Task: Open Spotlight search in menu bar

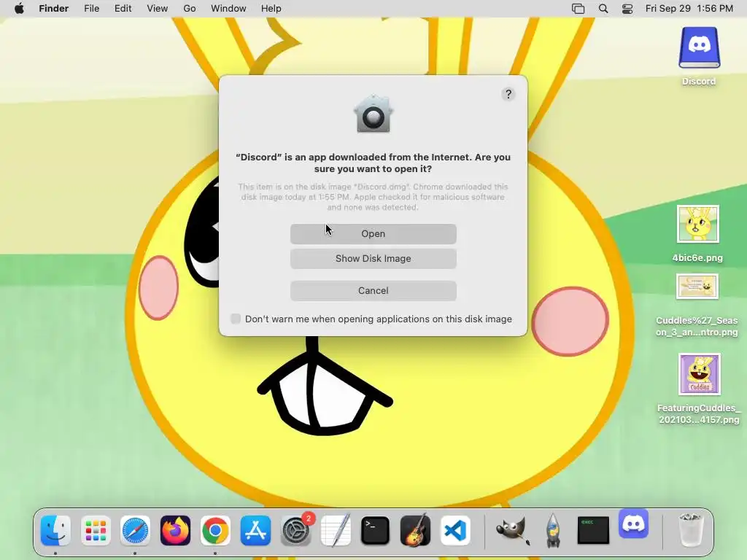Action: point(603,9)
